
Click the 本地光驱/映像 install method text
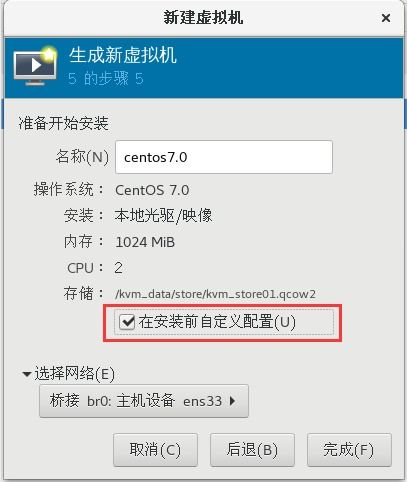pyautogui.click(x=163, y=216)
